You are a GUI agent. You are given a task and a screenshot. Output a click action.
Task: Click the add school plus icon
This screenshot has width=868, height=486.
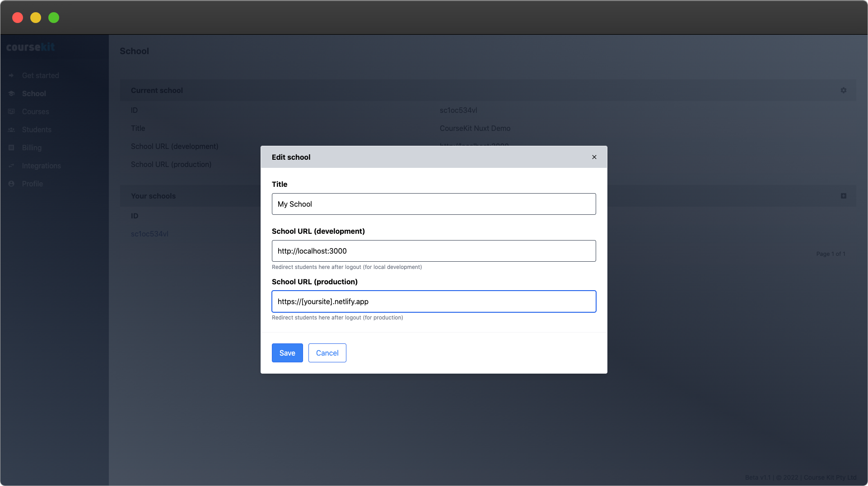844,196
